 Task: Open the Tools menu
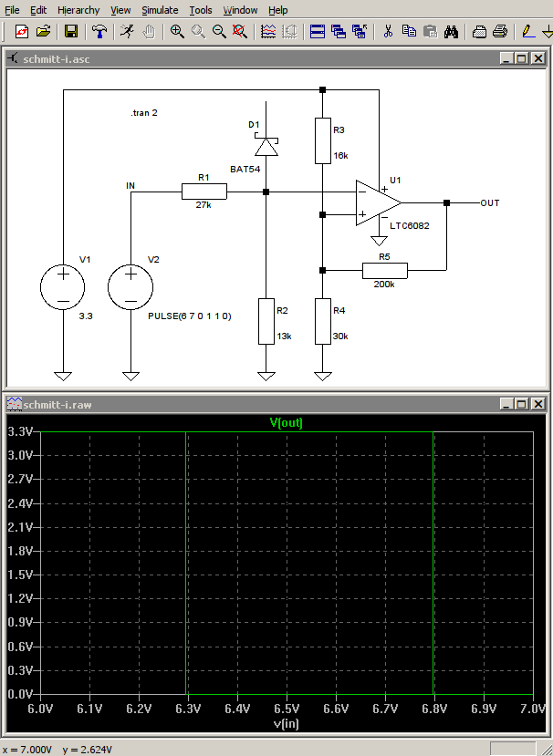point(200,10)
